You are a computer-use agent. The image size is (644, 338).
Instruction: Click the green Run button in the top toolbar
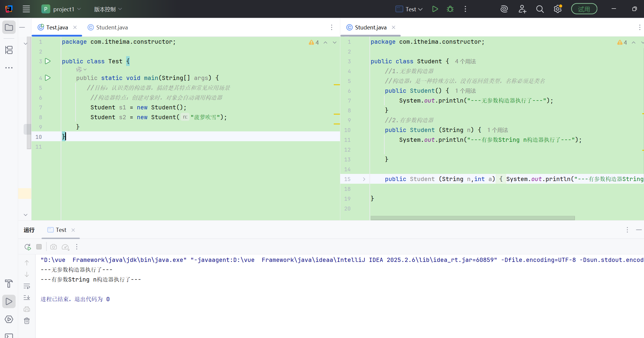coord(435,9)
